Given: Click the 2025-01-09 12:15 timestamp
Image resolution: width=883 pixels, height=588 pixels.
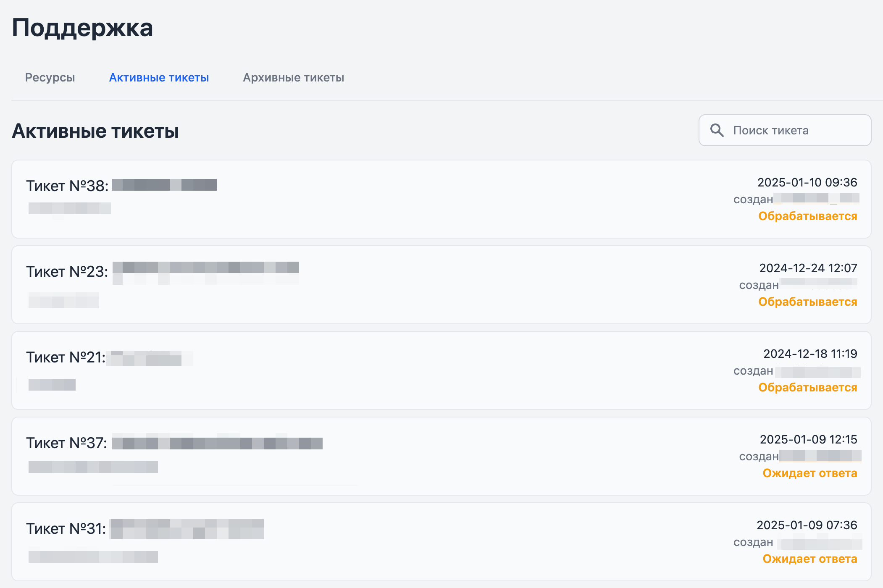Looking at the screenshot, I should [x=808, y=439].
